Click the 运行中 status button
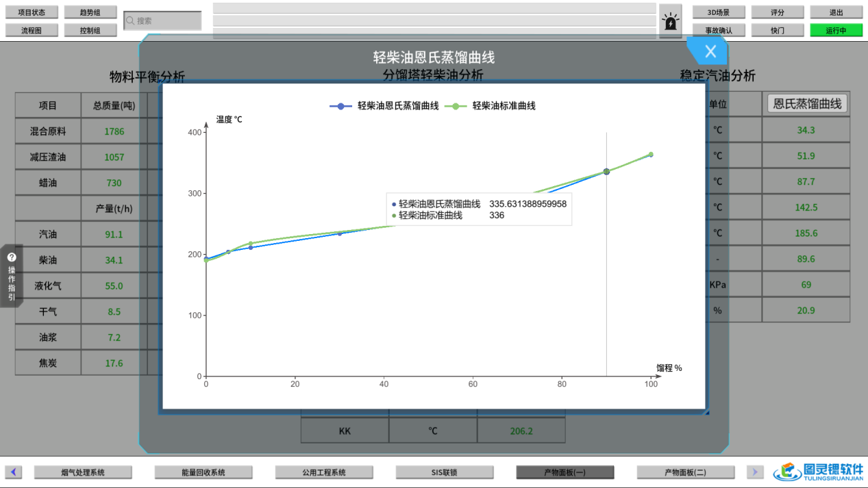 (x=836, y=30)
